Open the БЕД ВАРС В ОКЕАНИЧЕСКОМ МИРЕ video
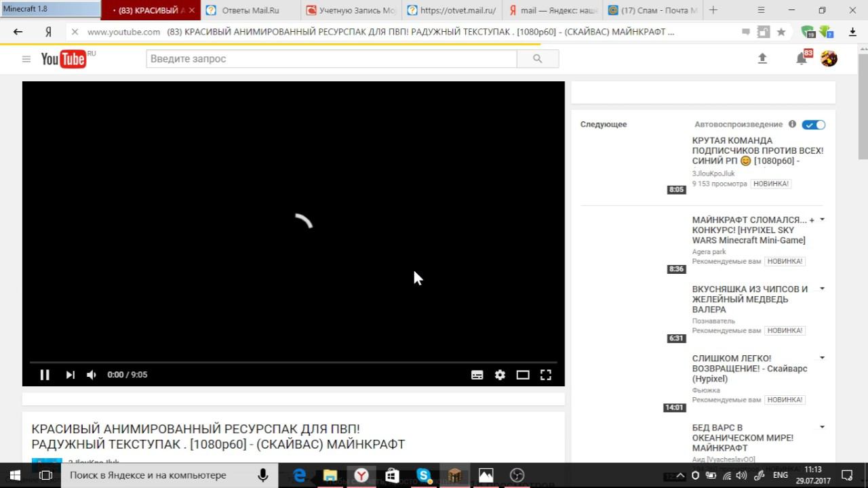The width and height of the screenshot is (868, 488). click(x=743, y=438)
